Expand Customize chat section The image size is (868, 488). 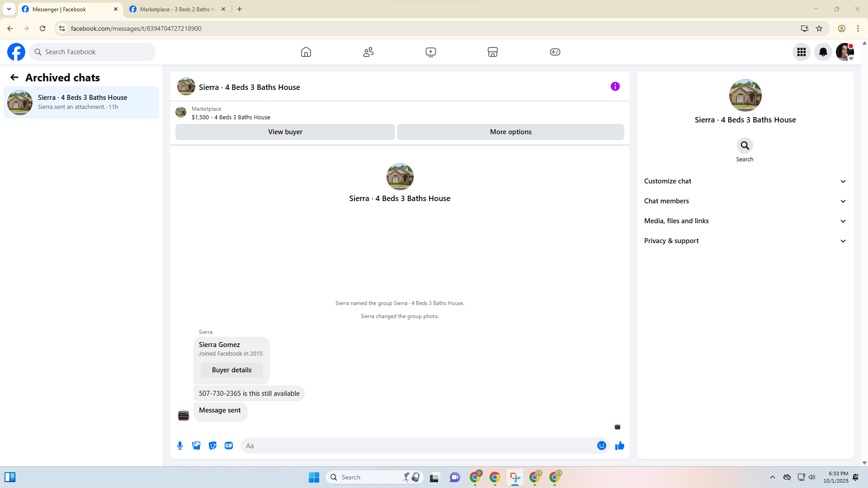click(745, 181)
